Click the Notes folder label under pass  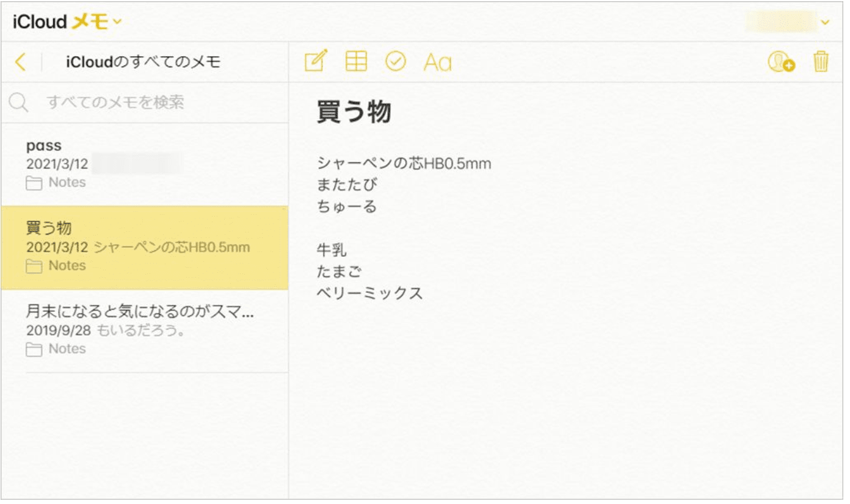[x=67, y=182]
